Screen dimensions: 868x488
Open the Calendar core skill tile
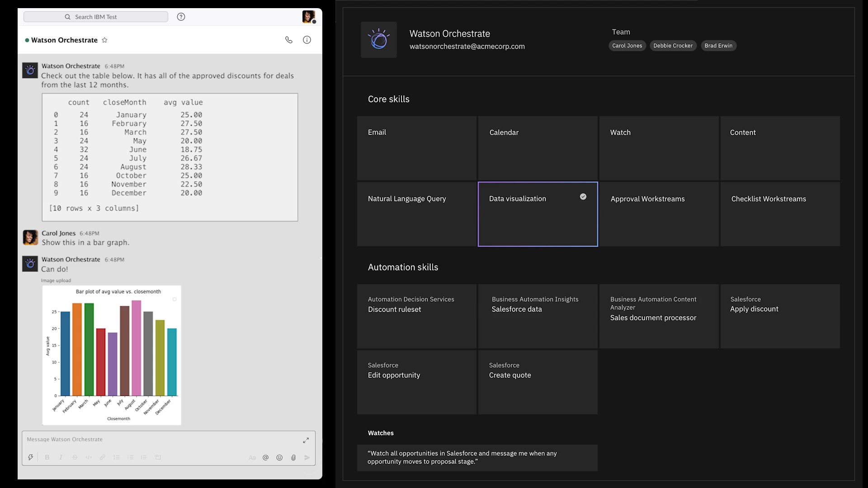[x=538, y=148]
